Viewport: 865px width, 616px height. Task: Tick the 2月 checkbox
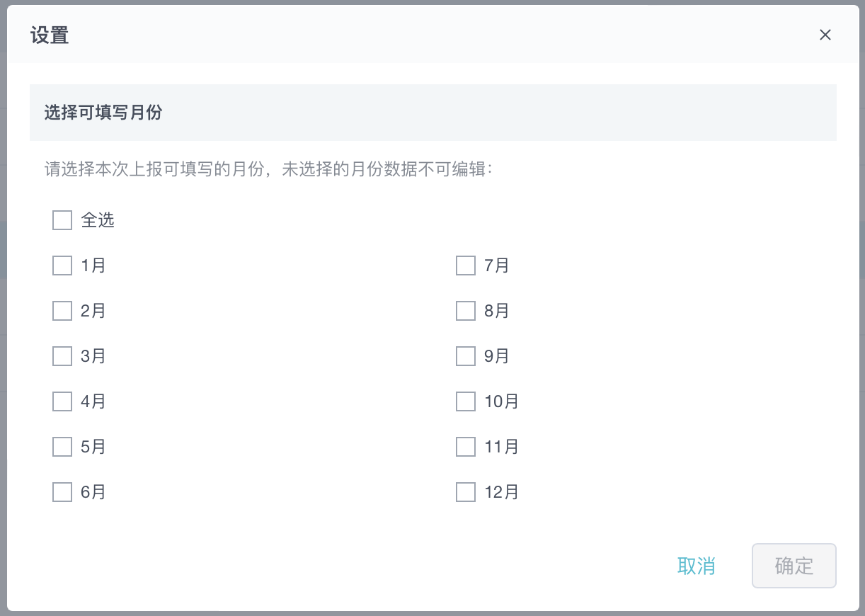[62, 311]
